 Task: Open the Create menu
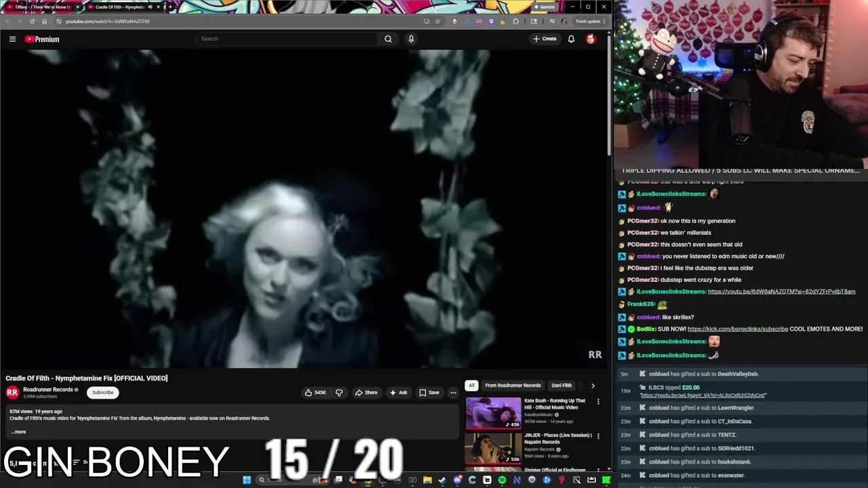coord(545,39)
